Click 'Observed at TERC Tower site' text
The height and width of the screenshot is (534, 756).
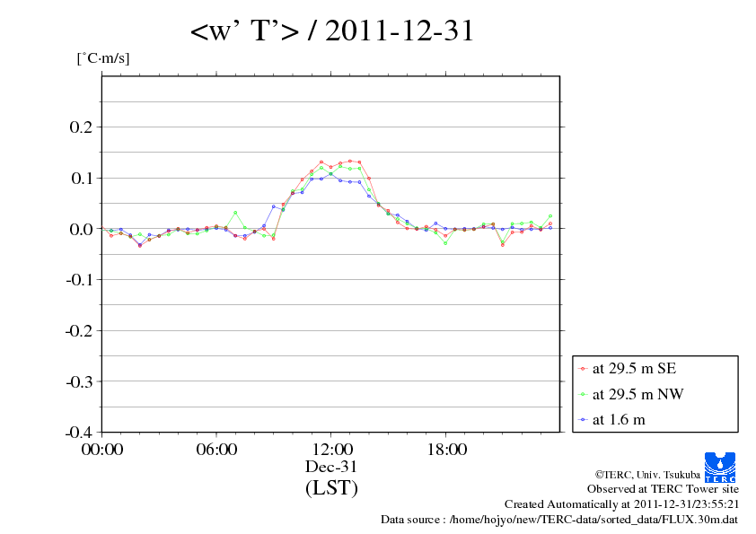point(663,489)
